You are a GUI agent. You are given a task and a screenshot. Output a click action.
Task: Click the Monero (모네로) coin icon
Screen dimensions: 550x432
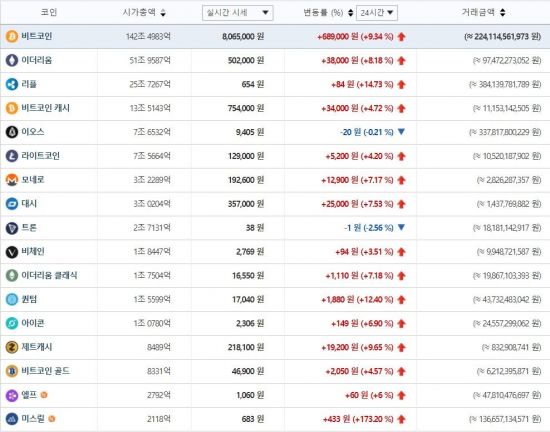12,180
